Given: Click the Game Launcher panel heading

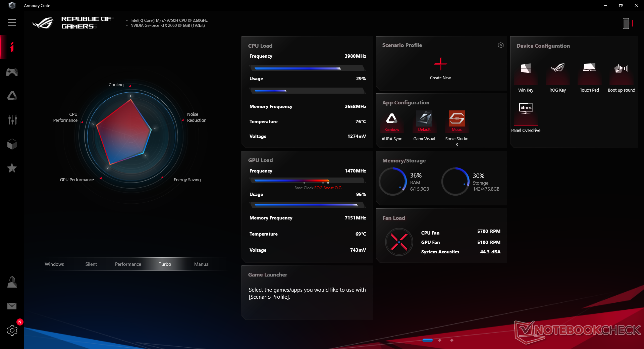Looking at the screenshot, I should [x=268, y=275].
